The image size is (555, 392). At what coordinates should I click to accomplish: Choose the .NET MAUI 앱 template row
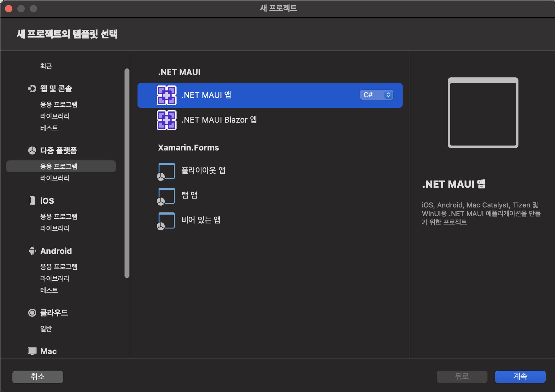click(270, 95)
